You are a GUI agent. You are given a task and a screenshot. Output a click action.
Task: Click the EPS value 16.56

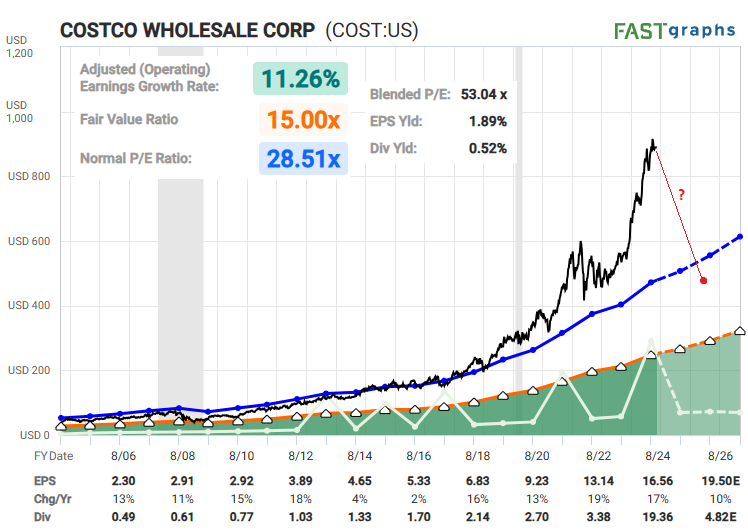(x=652, y=480)
